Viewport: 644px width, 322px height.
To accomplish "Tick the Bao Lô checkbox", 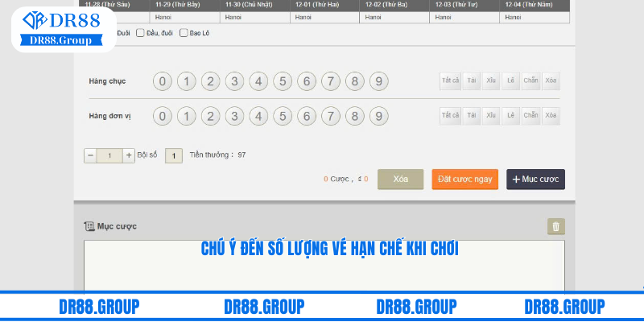I will point(184,33).
